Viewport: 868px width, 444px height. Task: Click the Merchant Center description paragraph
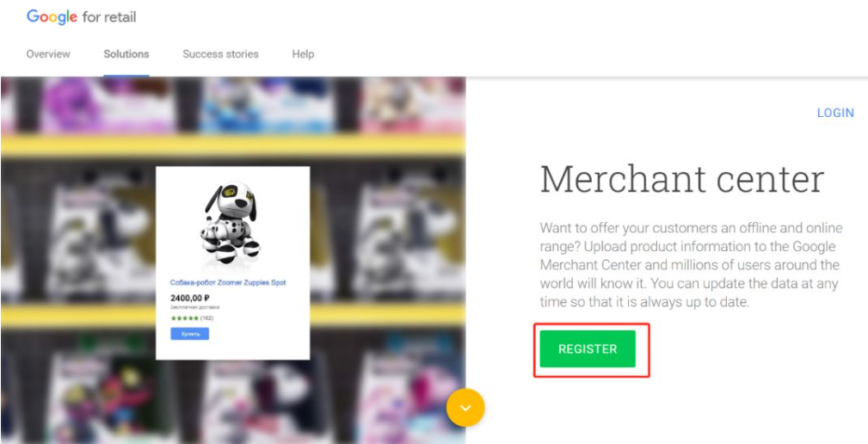(691, 265)
